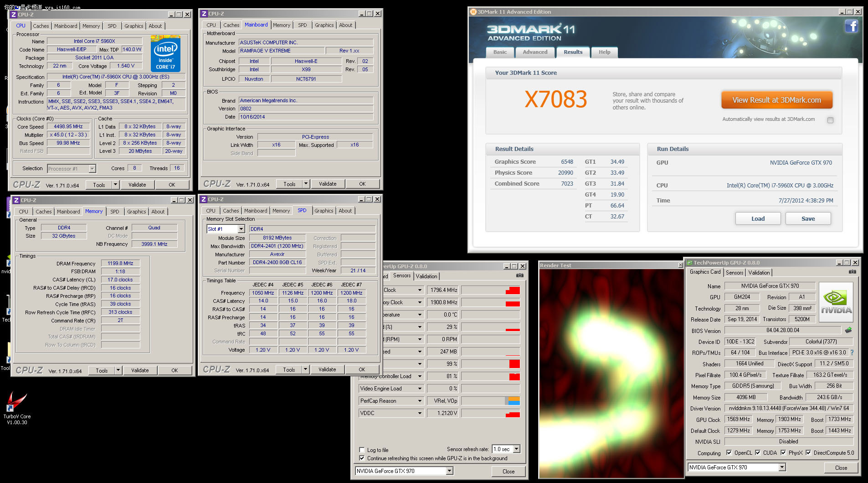Click the Core Speed value 4498.95 MHz

click(x=68, y=127)
